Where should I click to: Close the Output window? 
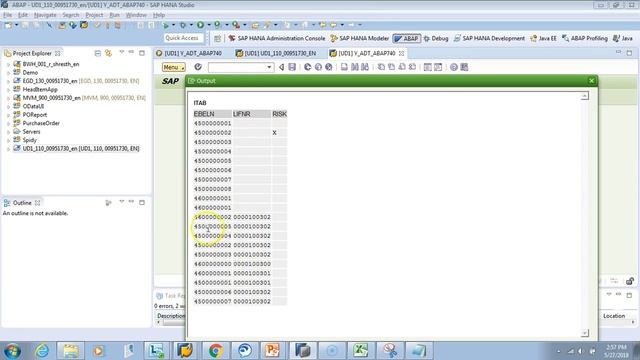591,81
